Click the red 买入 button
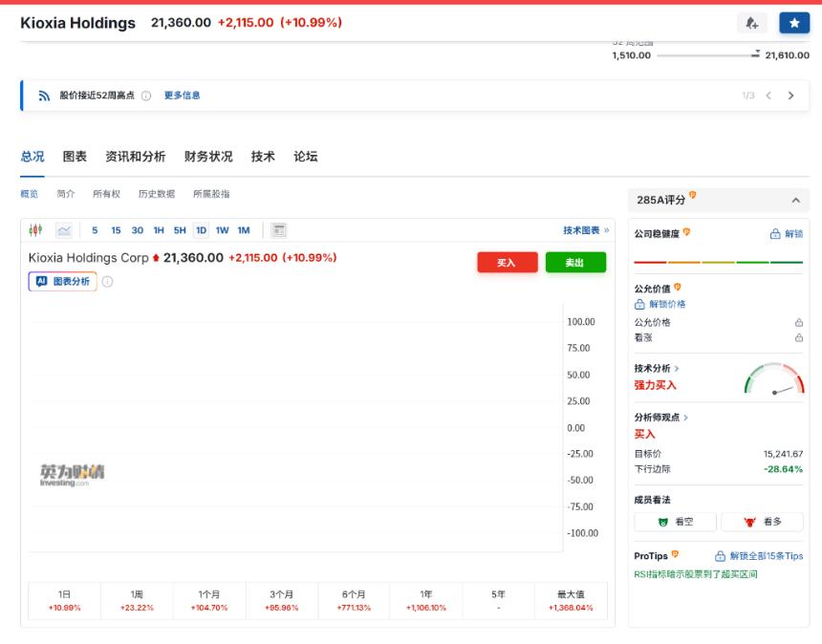The width and height of the screenshot is (822, 644). (507, 261)
